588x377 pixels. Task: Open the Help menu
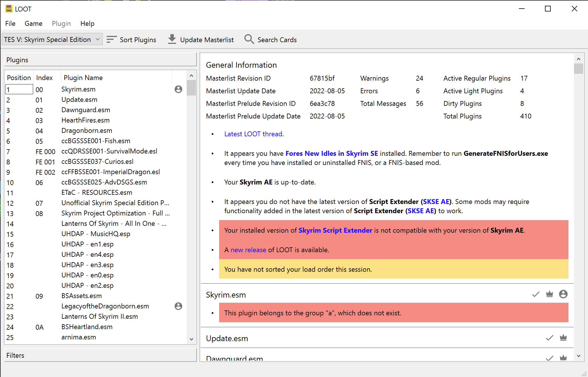87,23
